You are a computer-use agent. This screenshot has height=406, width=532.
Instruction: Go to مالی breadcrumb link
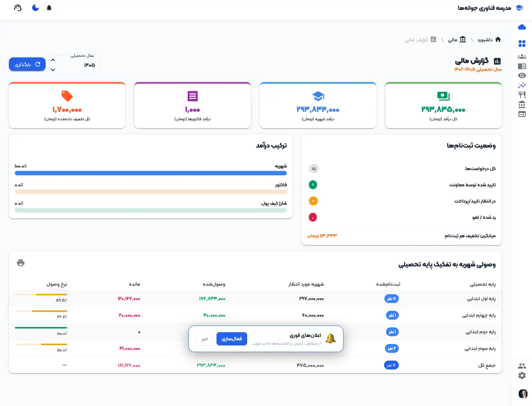(x=457, y=39)
